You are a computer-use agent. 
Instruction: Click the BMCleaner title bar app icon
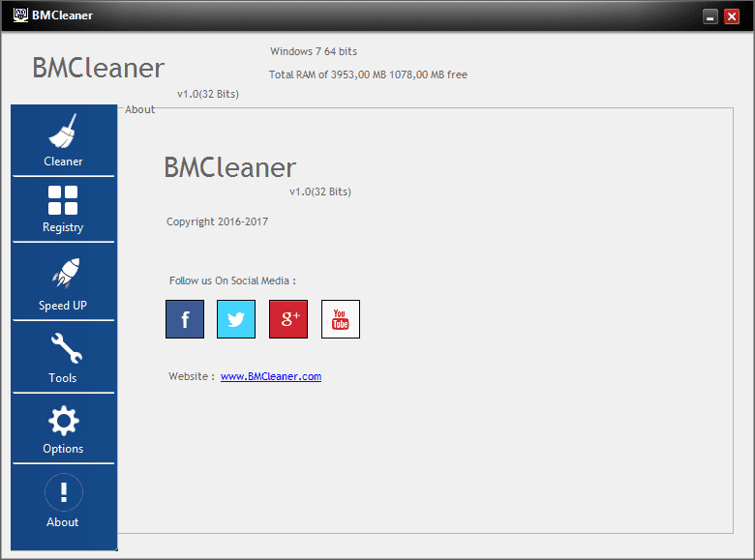click(x=20, y=15)
